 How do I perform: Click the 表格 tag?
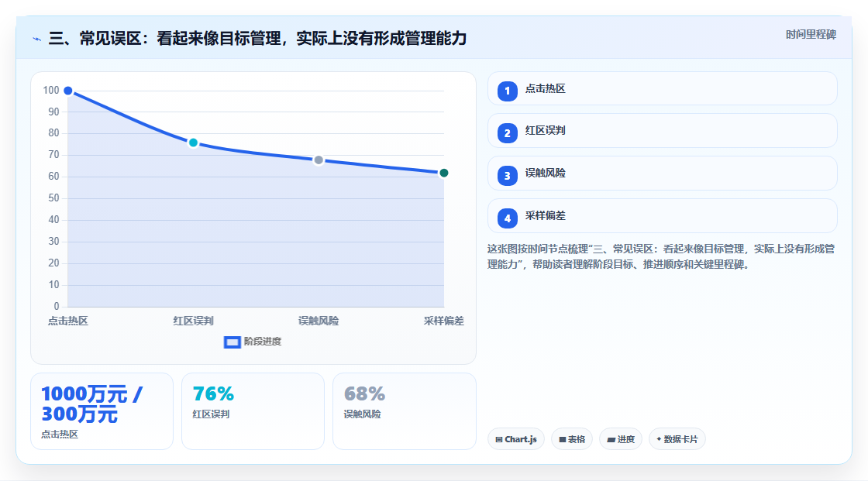click(x=572, y=439)
